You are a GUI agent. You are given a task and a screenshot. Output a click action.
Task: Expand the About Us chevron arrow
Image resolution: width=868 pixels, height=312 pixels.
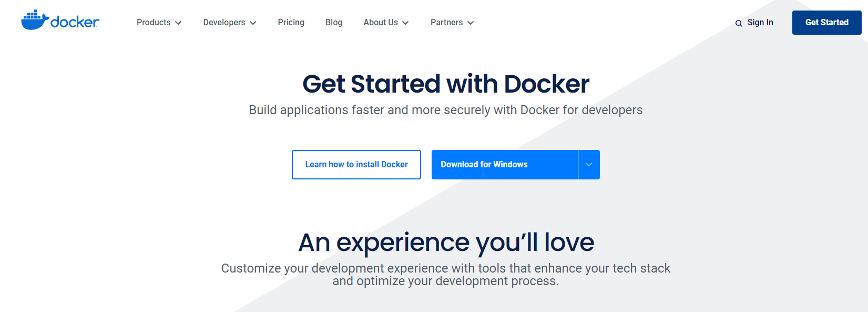405,23
